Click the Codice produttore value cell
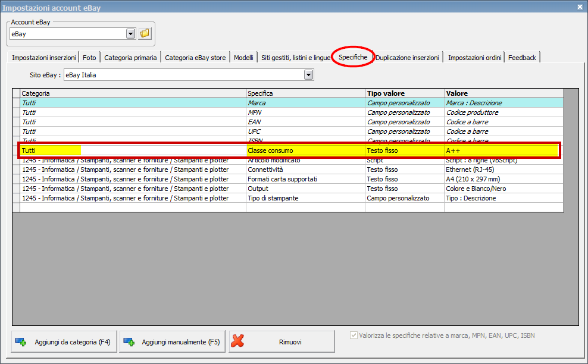The image size is (588, 364). [503, 112]
